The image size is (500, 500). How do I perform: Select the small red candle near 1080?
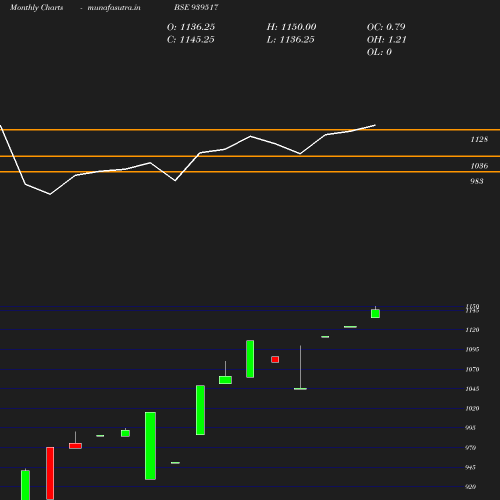click(x=275, y=359)
